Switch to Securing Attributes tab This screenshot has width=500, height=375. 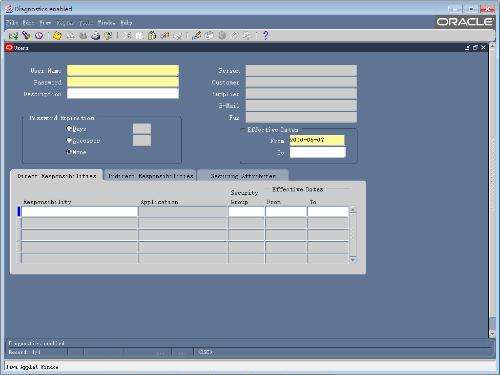(x=243, y=176)
